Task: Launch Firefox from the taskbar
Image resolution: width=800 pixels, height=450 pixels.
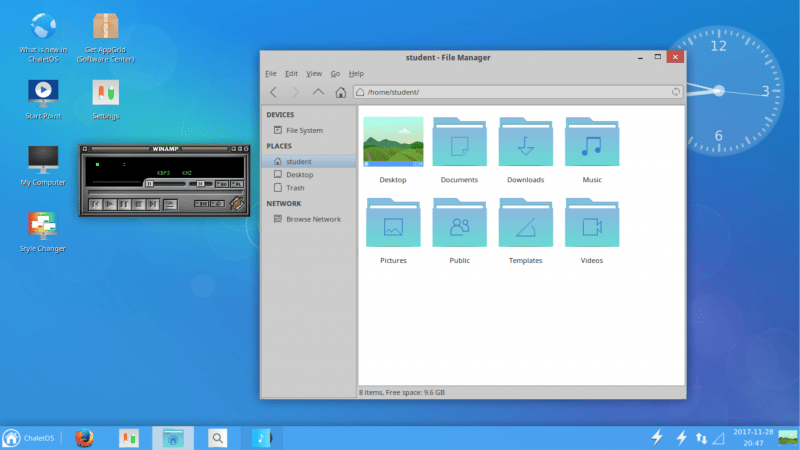Action: click(85, 437)
